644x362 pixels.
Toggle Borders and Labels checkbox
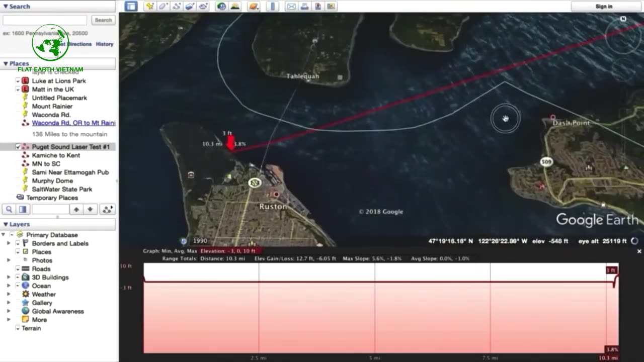18,243
